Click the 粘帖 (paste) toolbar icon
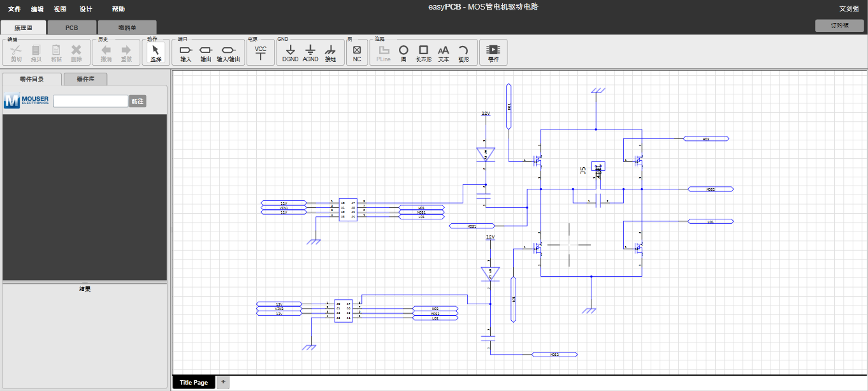Screen dimensions: 868x391 tap(56, 53)
